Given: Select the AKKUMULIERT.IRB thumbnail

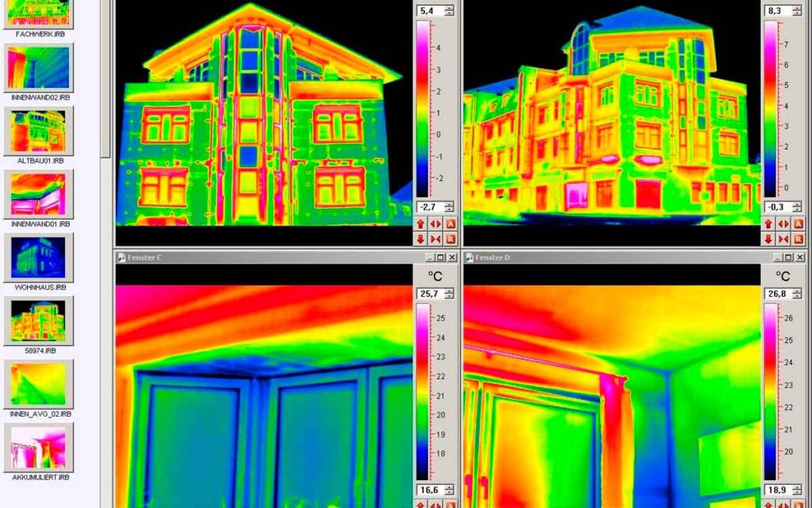Looking at the screenshot, I should 39,448.
